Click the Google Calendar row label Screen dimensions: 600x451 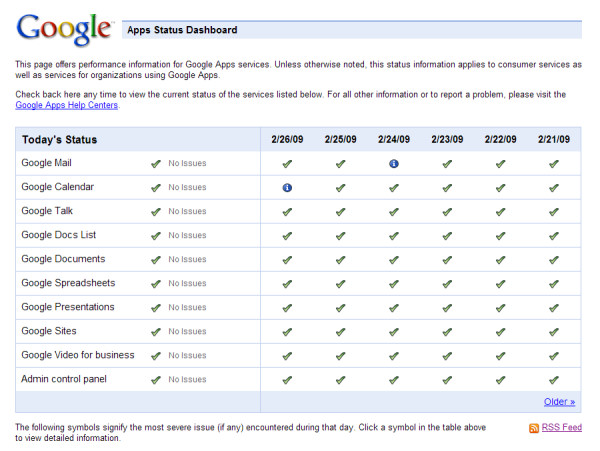point(57,187)
